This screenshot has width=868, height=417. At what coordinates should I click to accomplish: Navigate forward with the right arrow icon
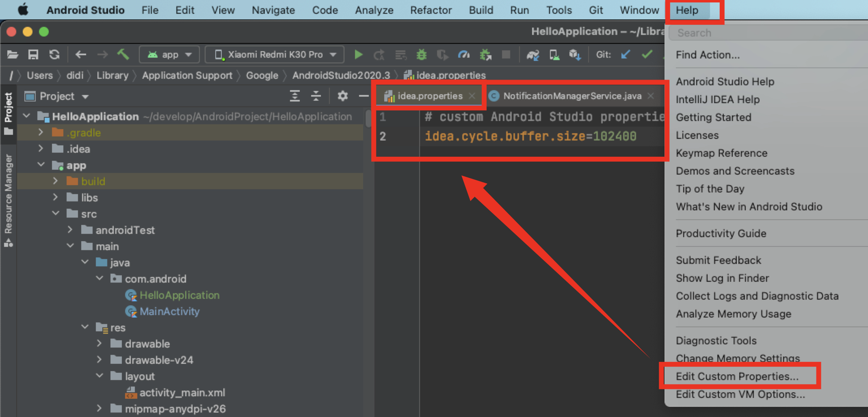(102, 54)
